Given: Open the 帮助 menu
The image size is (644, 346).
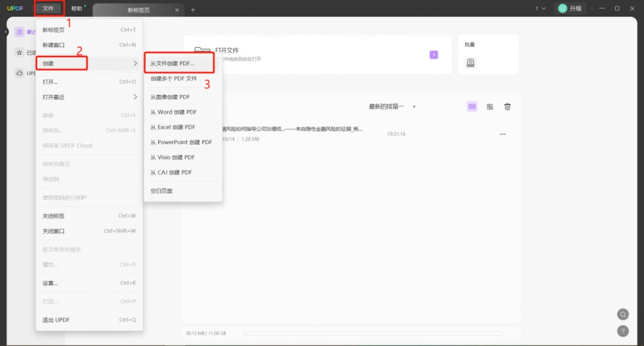Looking at the screenshot, I should [x=77, y=9].
